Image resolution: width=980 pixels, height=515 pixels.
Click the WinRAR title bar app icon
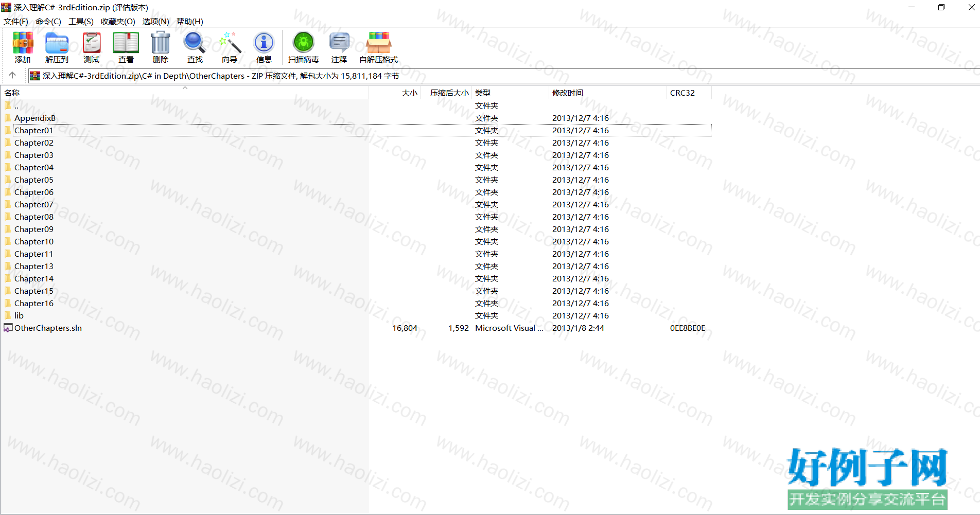tap(6, 7)
